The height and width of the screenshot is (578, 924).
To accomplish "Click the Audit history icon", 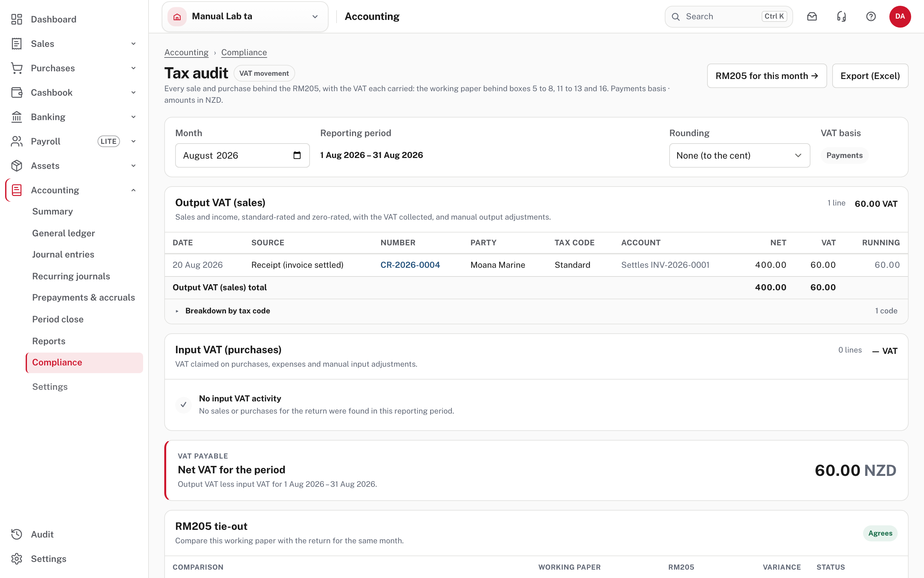I will pyautogui.click(x=16, y=534).
